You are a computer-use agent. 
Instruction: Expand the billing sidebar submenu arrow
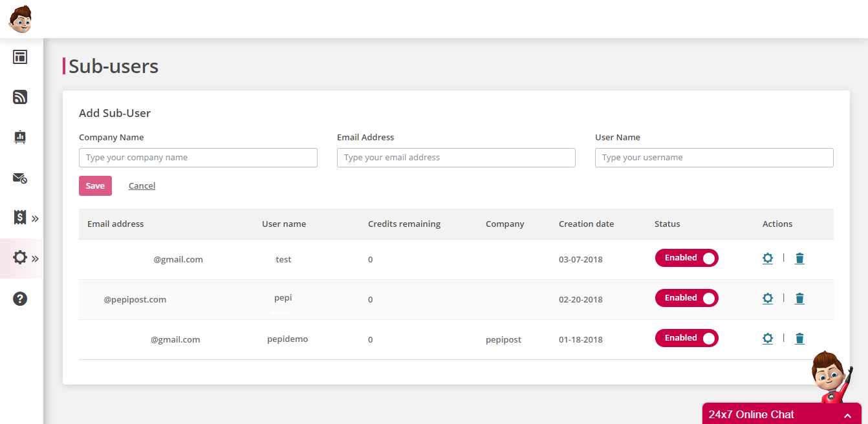tap(35, 218)
